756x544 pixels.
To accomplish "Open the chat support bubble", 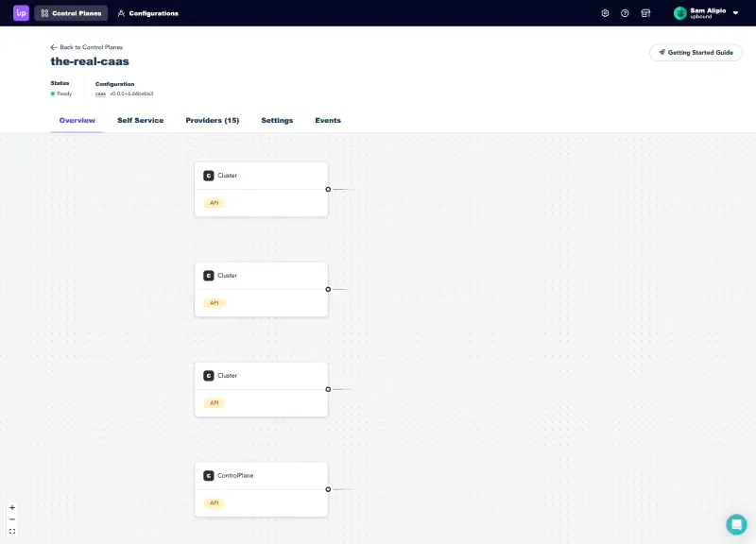I will pyautogui.click(x=736, y=524).
